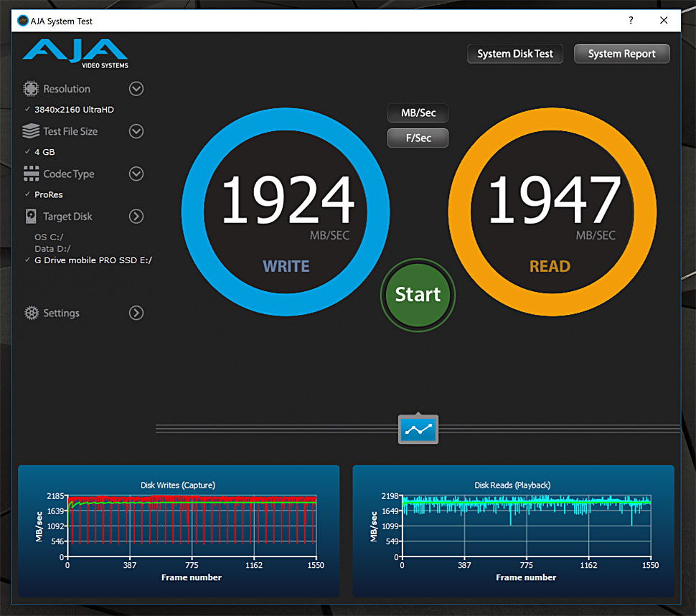The width and height of the screenshot is (696, 616).
Task: Switch units to MB/Sec
Action: point(418,113)
